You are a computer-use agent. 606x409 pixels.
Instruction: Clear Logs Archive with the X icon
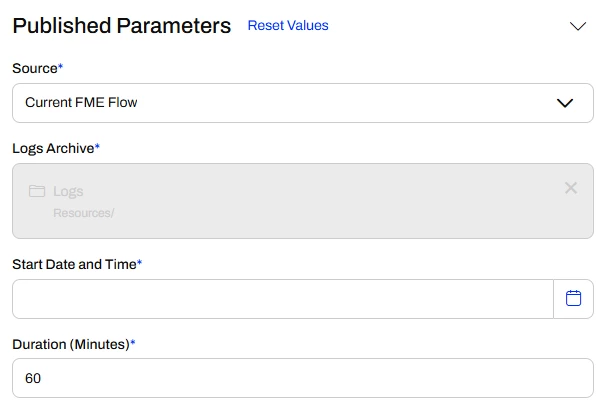[x=571, y=188]
